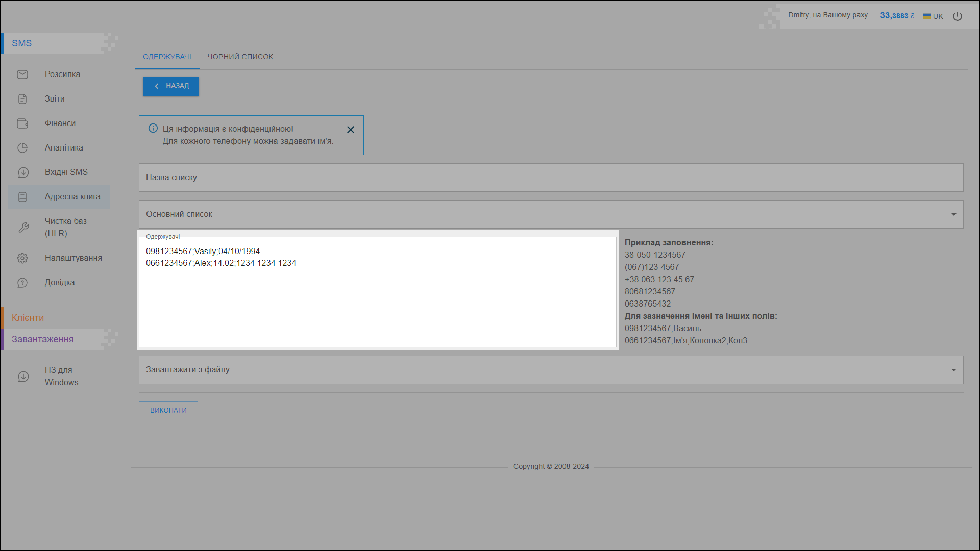The image size is (980, 551).
Task: Open the UK language selector
Action: pyautogui.click(x=933, y=16)
